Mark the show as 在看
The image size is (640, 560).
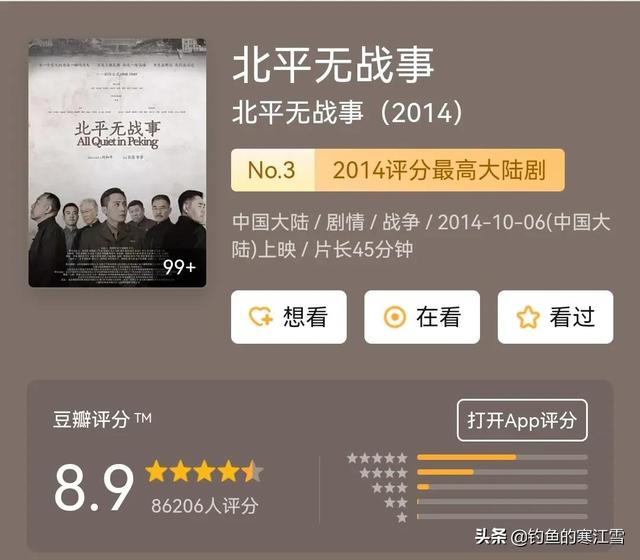point(422,317)
